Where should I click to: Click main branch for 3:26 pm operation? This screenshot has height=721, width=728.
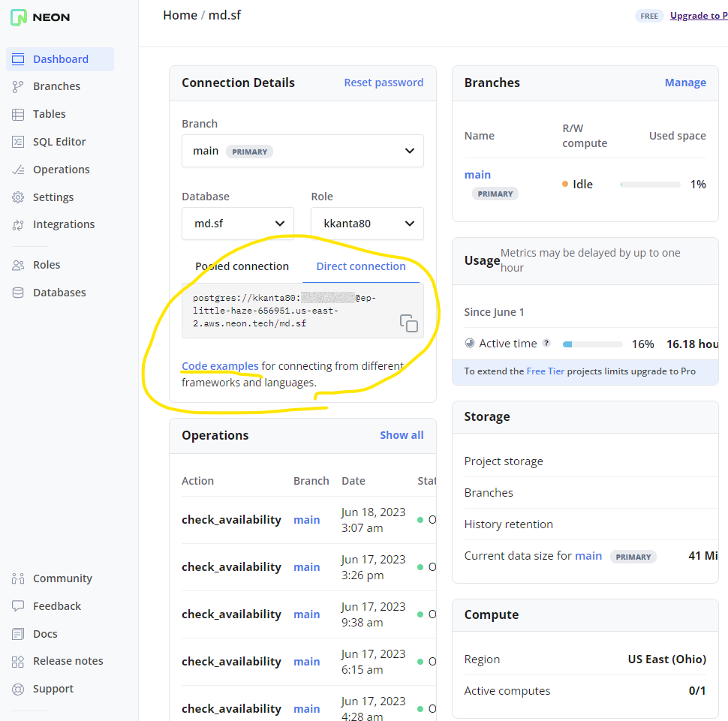tap(306, 567)
